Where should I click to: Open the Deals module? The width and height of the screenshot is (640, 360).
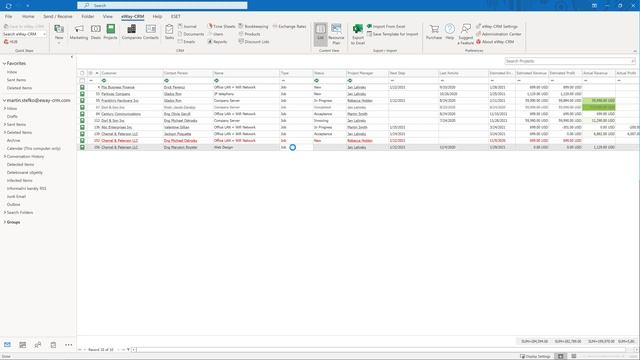(96, 32)
